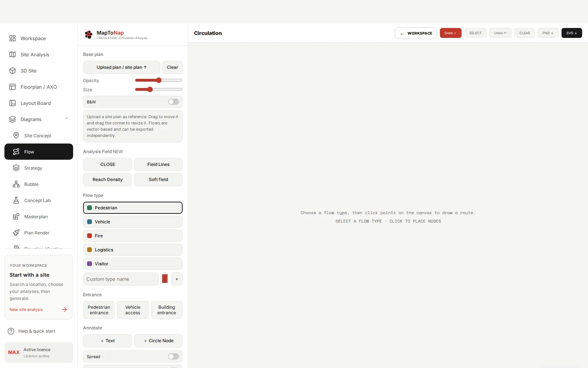Click the Undo toolbar button
This screenshot has width=588, height=368.
(x=500, y=33)
